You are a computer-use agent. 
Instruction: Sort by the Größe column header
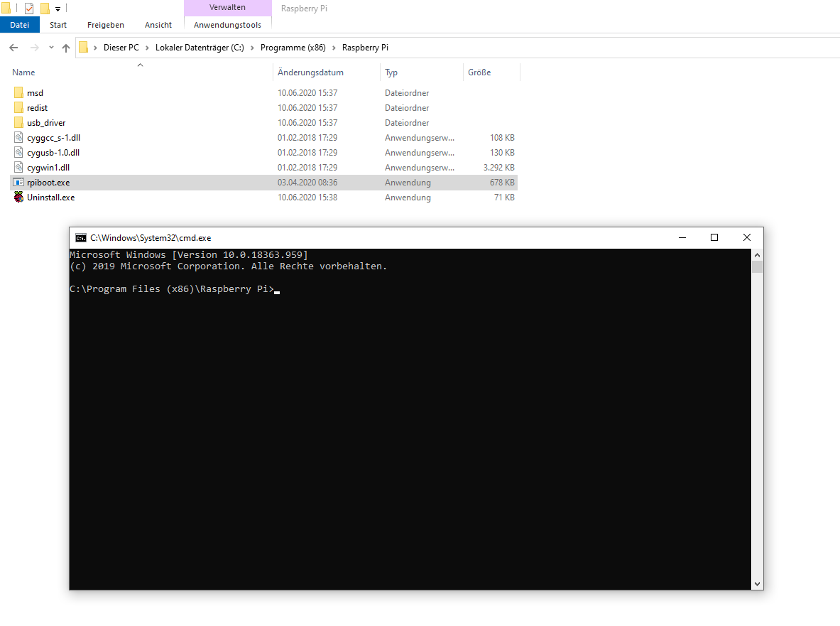pyautogui.click(x=492, y=72)
